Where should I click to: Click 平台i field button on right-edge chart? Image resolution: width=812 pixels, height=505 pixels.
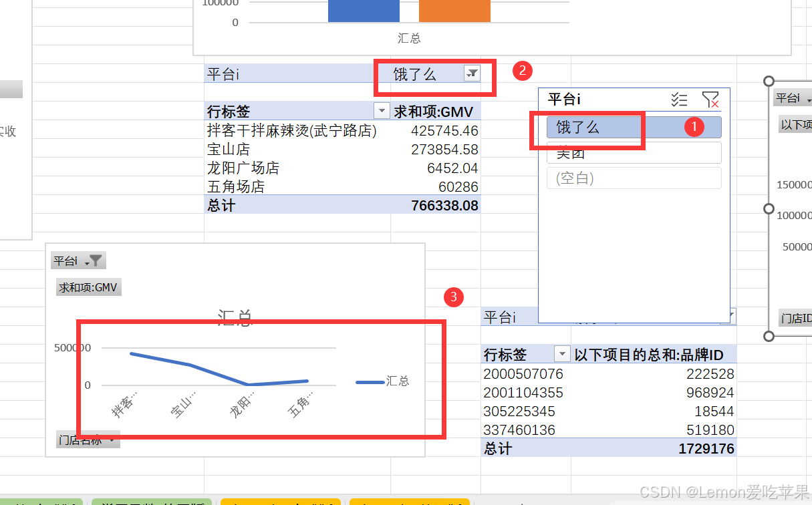793,99
